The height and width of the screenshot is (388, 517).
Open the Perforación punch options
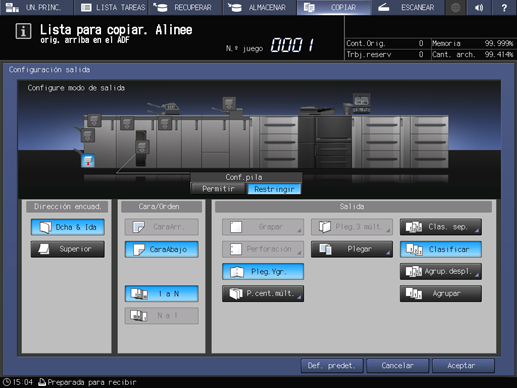(x=263, y=249)
